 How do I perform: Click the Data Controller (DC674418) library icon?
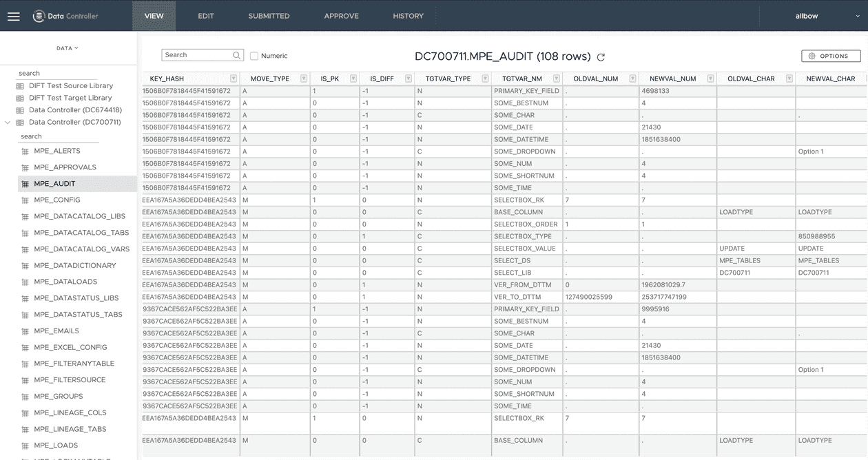point(20,110)
